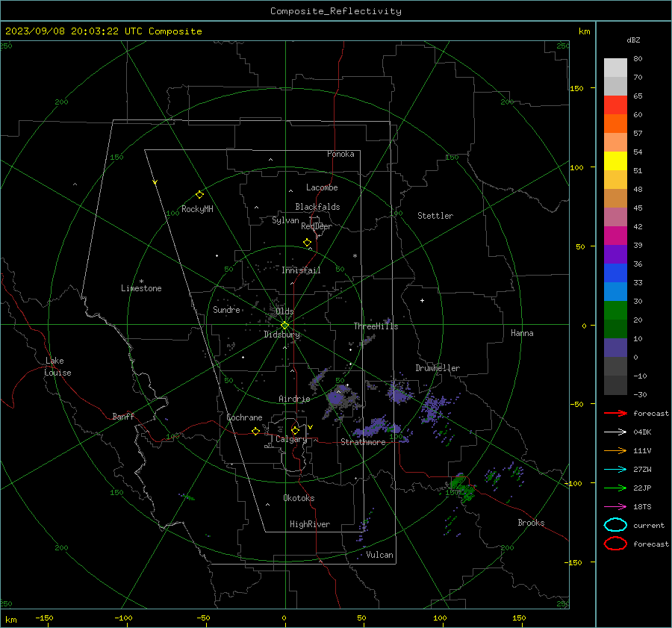Click the Ponoka label
The image size is (672, 628).
340,154
